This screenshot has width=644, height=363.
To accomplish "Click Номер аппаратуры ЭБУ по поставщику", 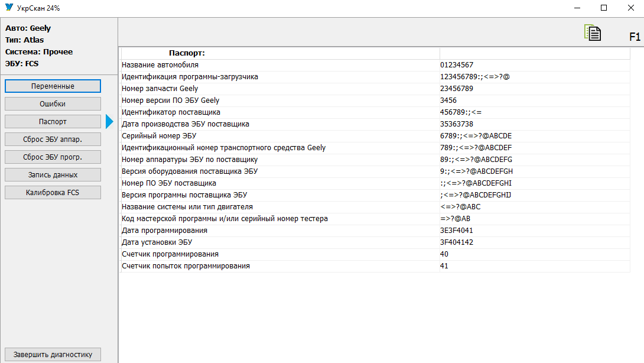I will click(x=190, y=160).
